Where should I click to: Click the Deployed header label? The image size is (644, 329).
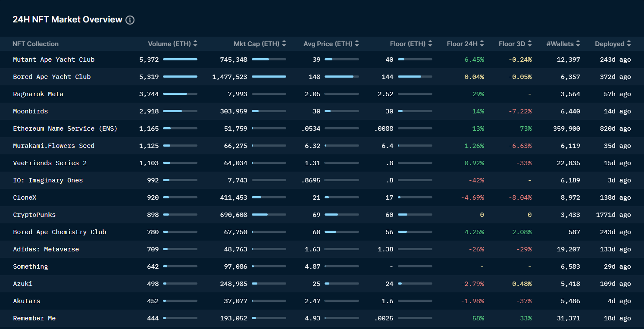coord(610,44)
